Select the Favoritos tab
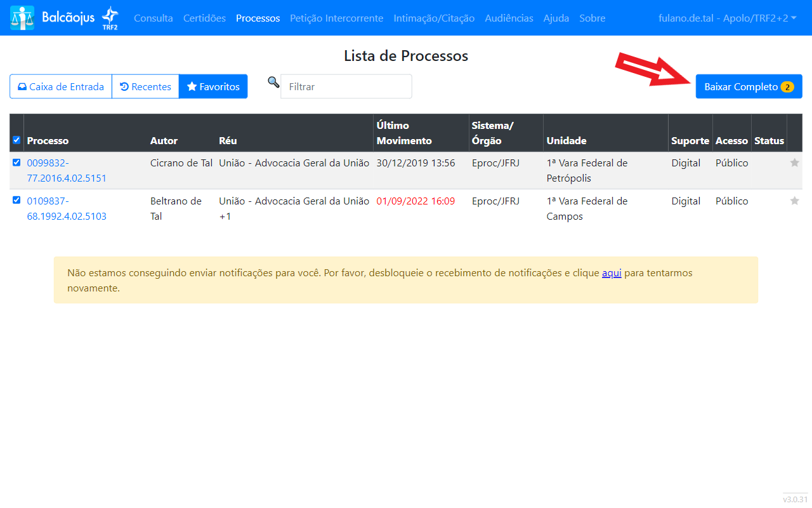The height and width of the screenshot is (508, 812). 213,86
